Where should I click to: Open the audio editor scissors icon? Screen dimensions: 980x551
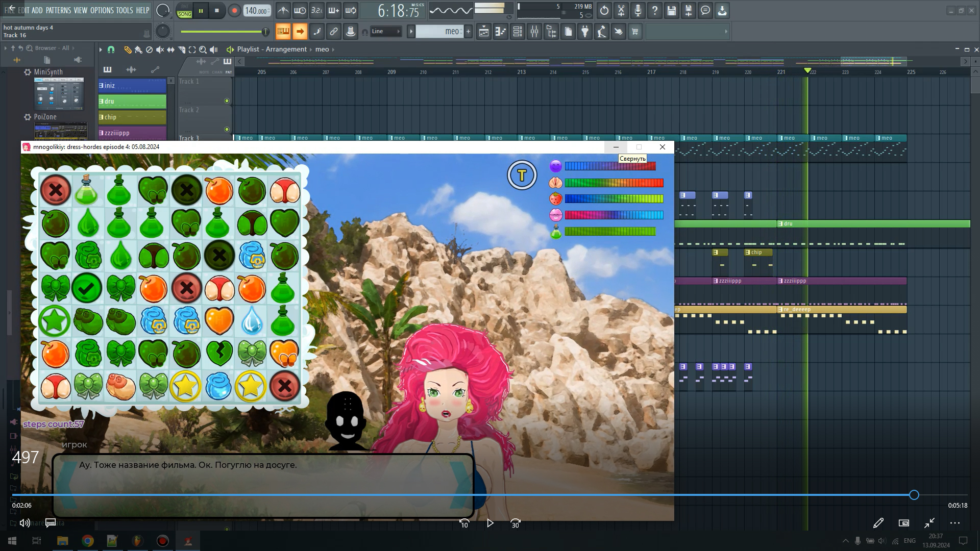621,10
